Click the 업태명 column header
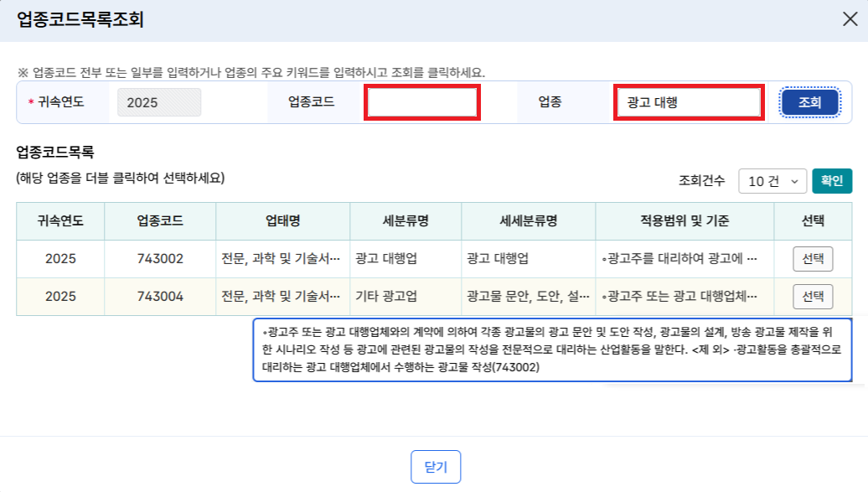868x492 pixels. [282, 221]
